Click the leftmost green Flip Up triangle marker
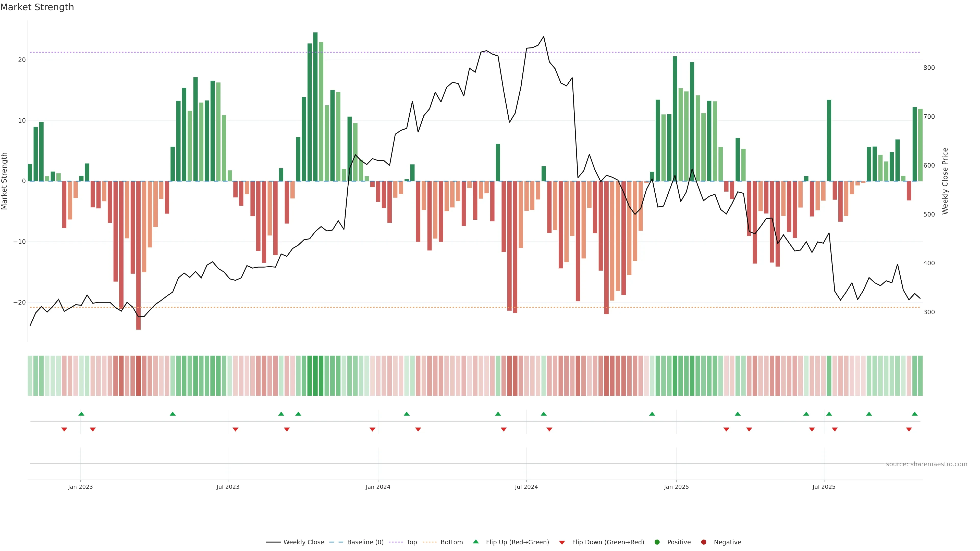This screenshot has width=980, height=551. click(81, 414)
